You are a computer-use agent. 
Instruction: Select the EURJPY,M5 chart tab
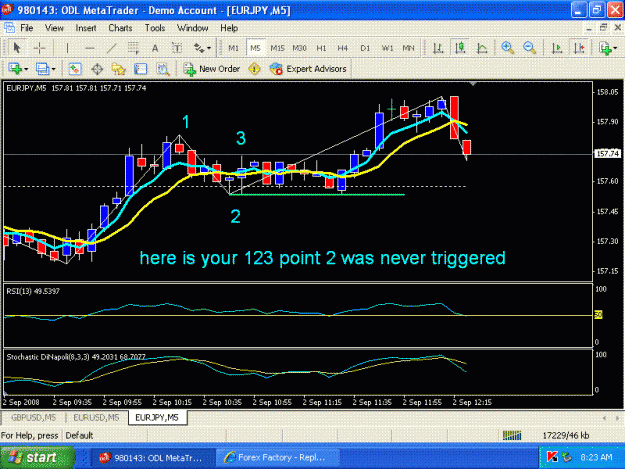[x=157, y=418]
